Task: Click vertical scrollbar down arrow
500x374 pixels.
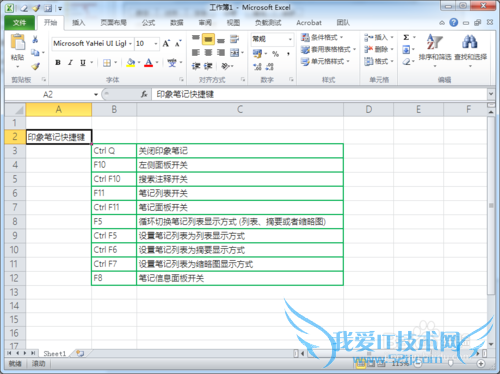Action: point(491,344)
